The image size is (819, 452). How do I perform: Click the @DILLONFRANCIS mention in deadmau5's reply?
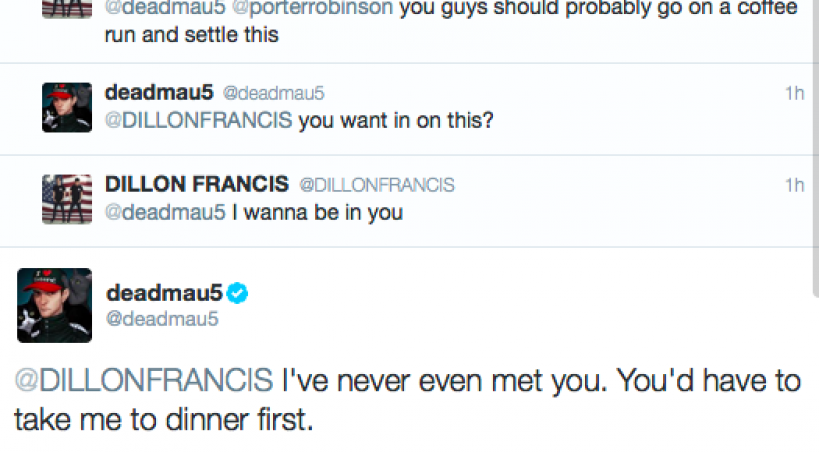pos(198,120)
